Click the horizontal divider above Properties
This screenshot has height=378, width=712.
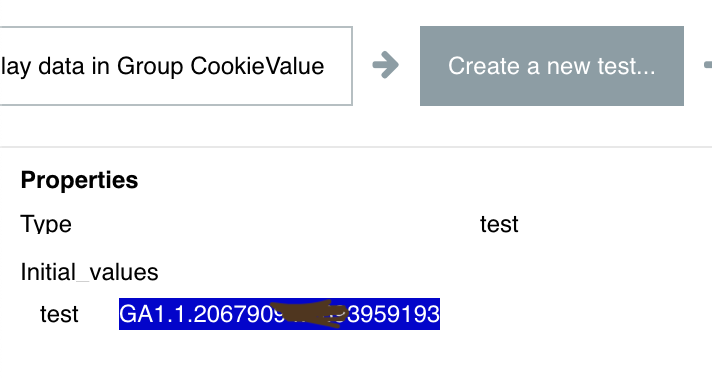click(356, 147)
